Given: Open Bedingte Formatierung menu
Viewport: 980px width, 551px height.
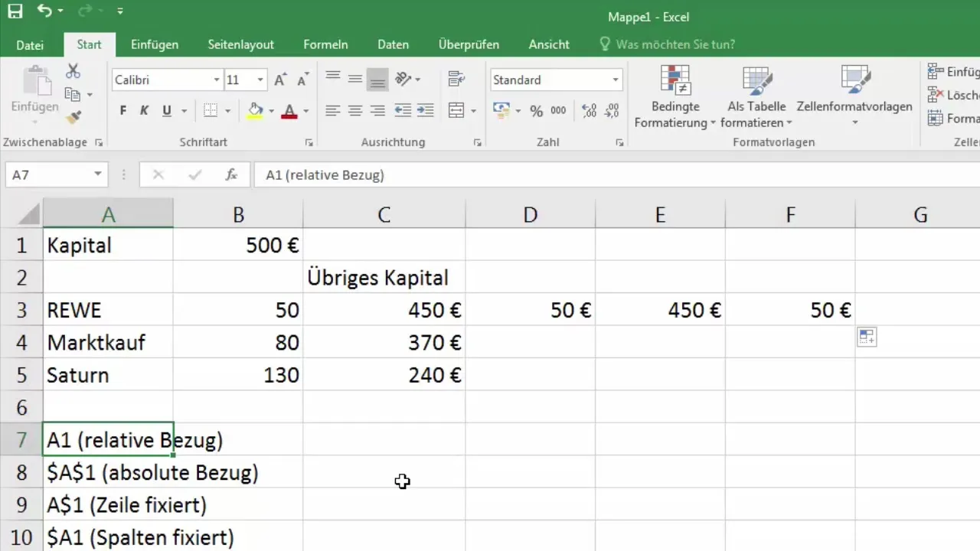Looking at the screenshot, I should [675, 96].
